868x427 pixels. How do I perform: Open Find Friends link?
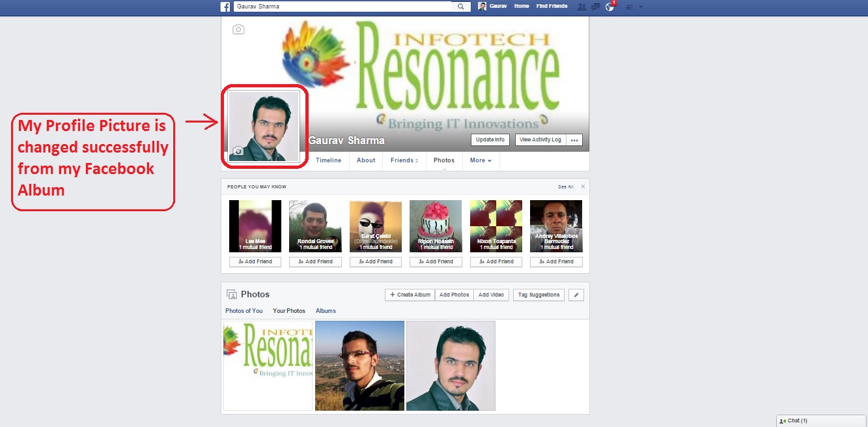click(x=552, y=7)
